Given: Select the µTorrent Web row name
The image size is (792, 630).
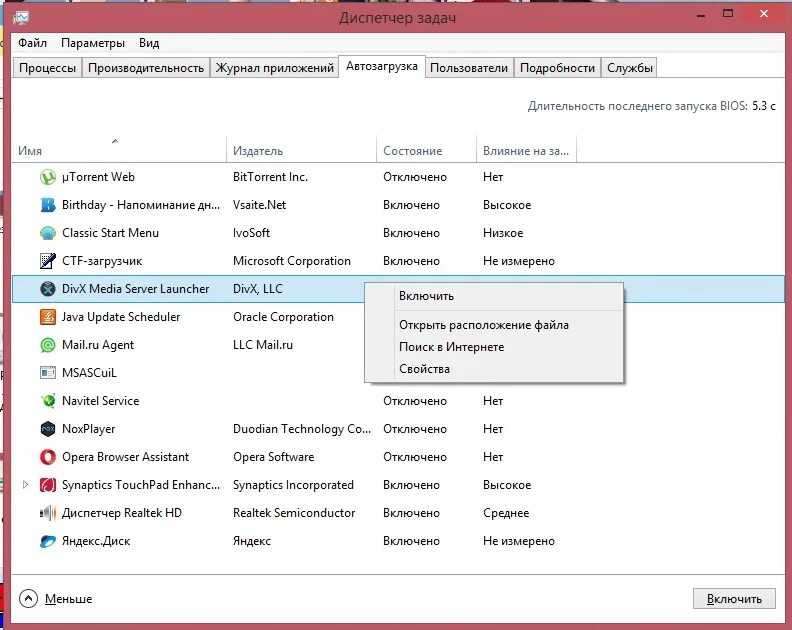Looking at the screenshot, I should (98, 177).
